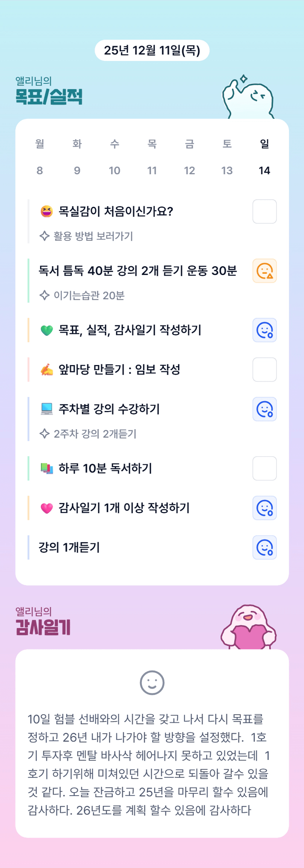
Task: Click blue smiley status on 감사일기 1개 이상 작성하기
Action: (264, 508)
